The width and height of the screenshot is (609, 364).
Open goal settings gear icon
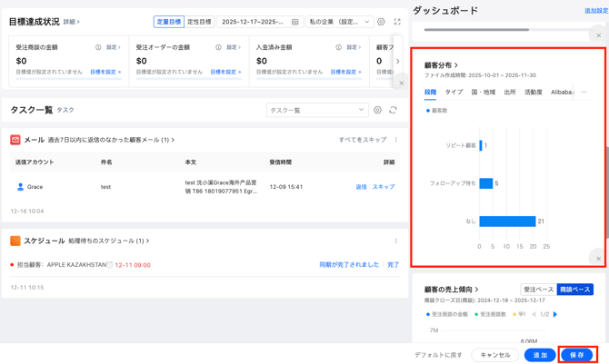click(382, 22)
